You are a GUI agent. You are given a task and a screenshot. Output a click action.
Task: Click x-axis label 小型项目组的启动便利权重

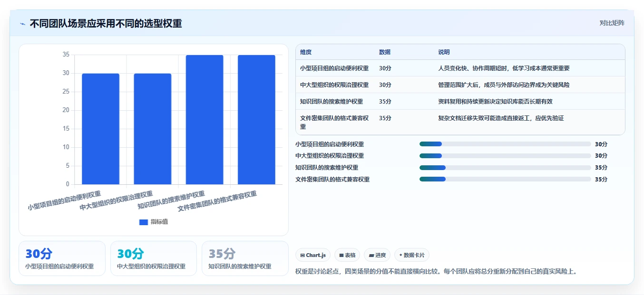64,201
